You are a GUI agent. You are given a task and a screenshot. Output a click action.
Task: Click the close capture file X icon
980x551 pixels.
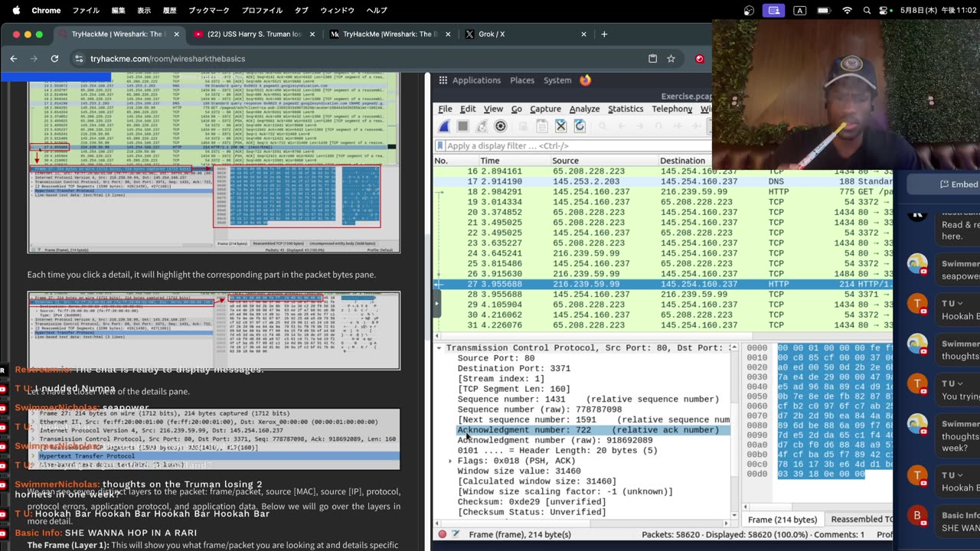(x=560, y=126)
